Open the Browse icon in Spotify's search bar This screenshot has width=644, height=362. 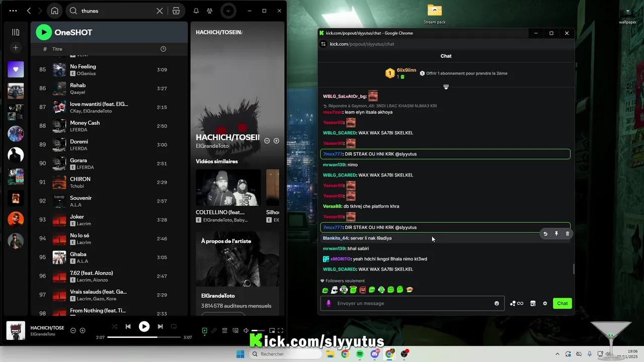pos(176,11)
